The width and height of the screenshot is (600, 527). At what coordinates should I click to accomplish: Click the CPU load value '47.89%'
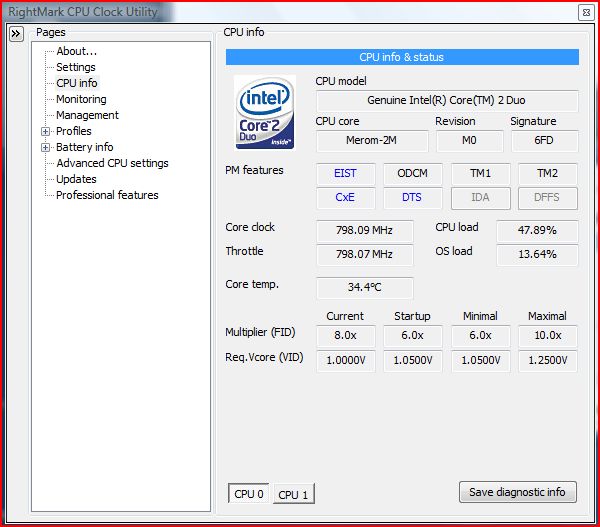pos(537,231)
